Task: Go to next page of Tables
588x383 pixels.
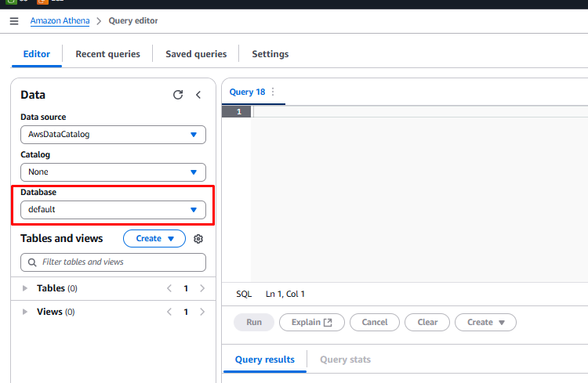Action: pos(202,288)
